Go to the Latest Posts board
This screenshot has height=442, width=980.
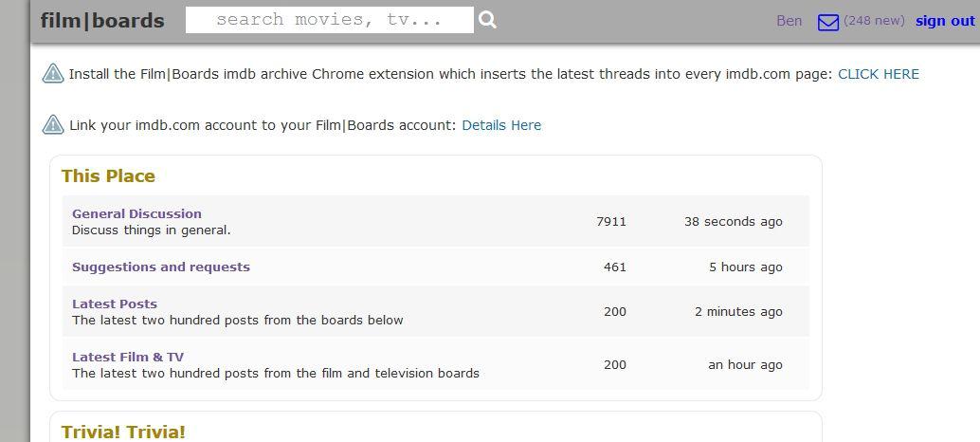115,304
